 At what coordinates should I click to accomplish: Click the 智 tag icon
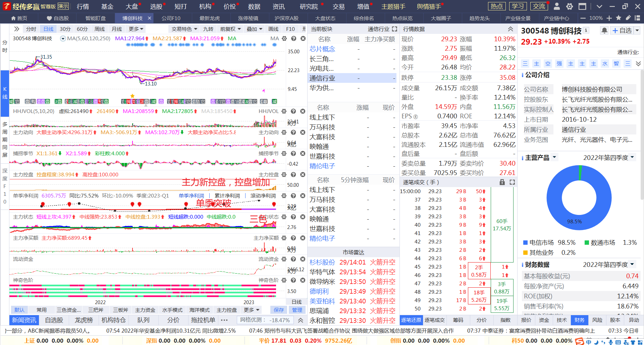click(616, 64)
